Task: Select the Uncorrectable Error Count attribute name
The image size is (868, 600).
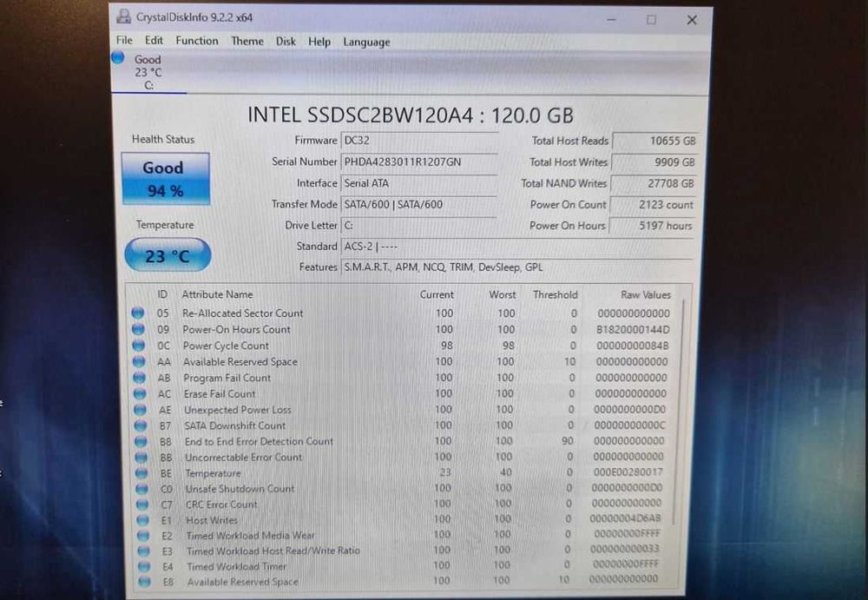Action: click(x=244, y=458)
